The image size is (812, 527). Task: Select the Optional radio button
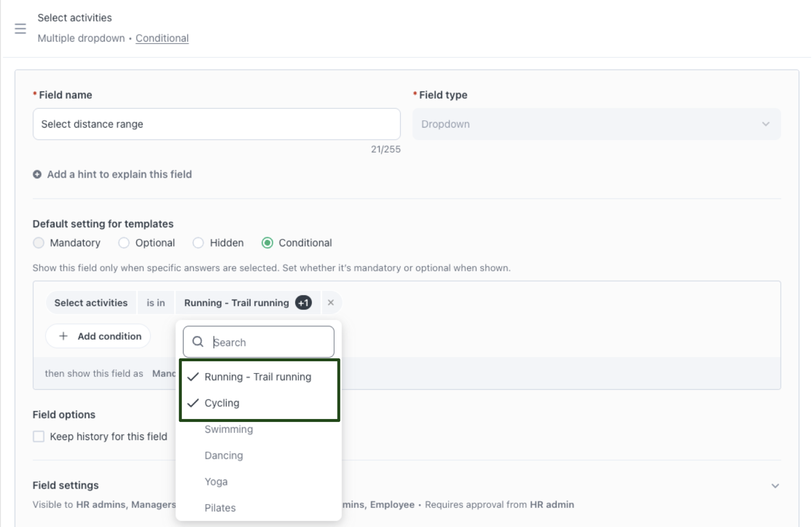(x=124, y=243)
